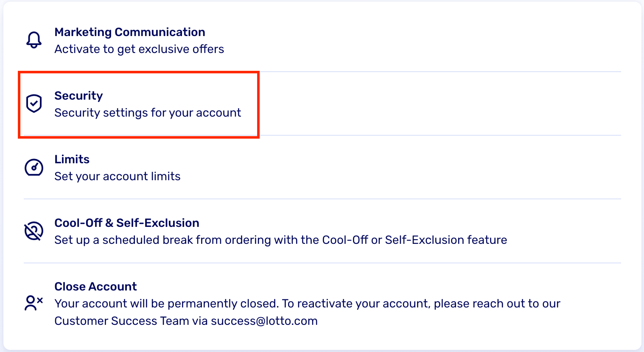
Task: Click the red-outlined Security settings box
Action: [139, 105]
